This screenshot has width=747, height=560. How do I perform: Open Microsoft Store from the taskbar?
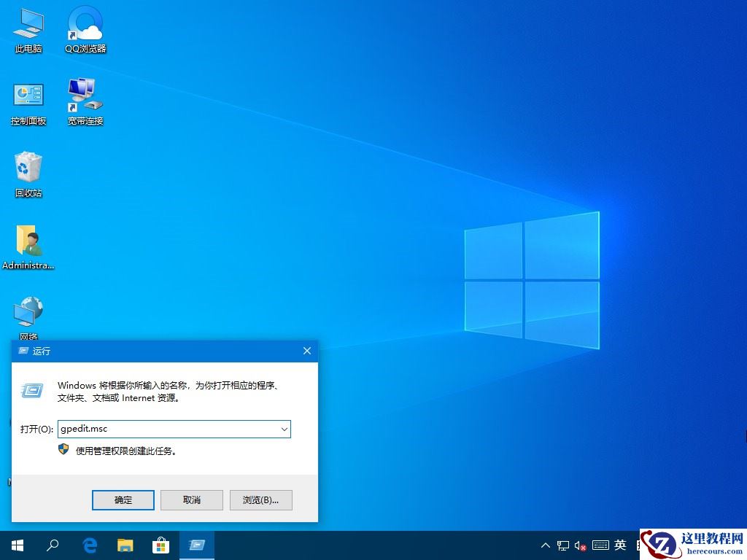tap(160, 545)
